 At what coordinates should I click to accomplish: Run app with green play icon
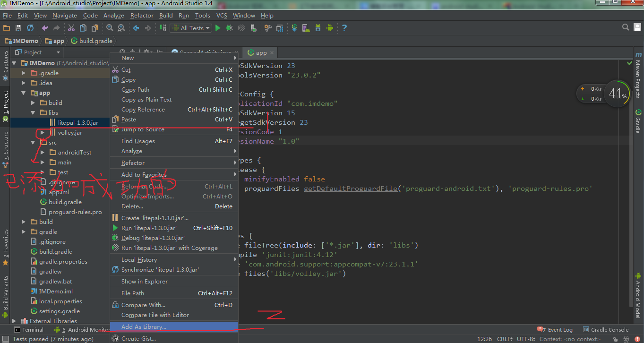point(218,28)
